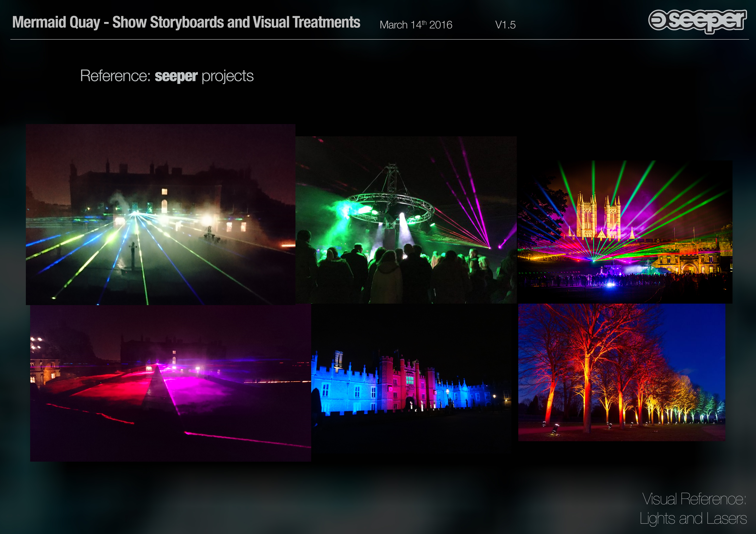Click the Visual Reference caption text
The height and width of the screenshot is (534, 756).
(694, 499)
